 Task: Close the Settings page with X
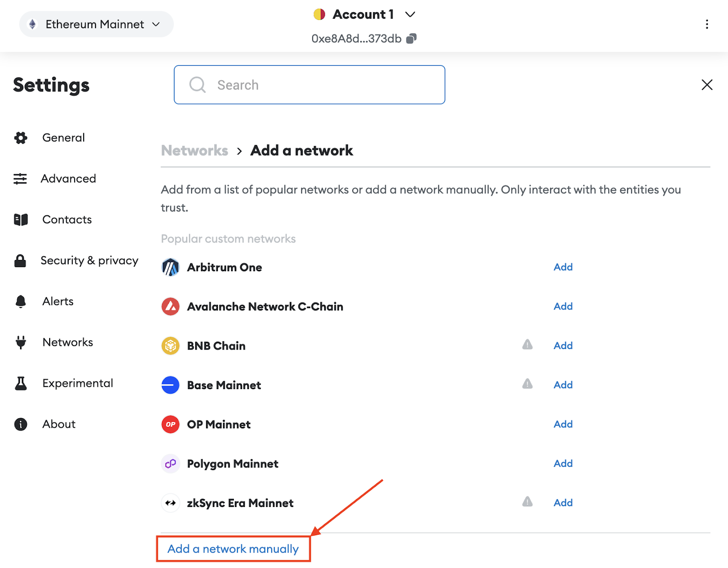coord(707,85)
